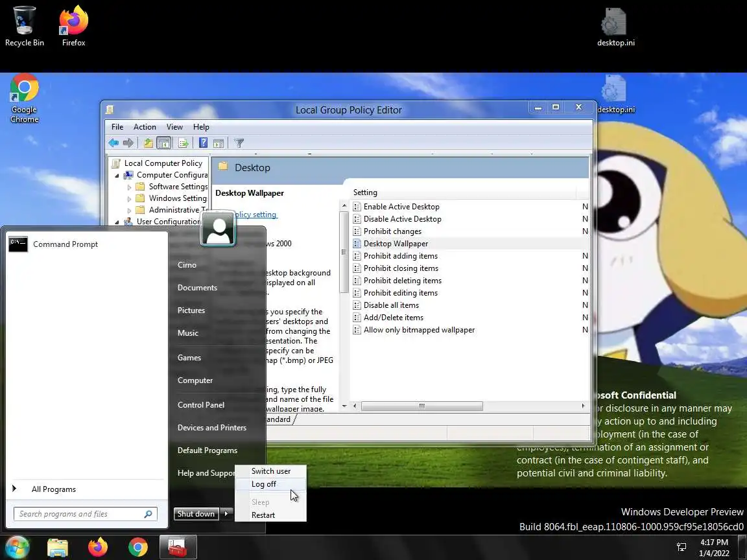This screenshot has height=560, width=747.
Task: Open the Action menu
Action: (x=145, y=126)
